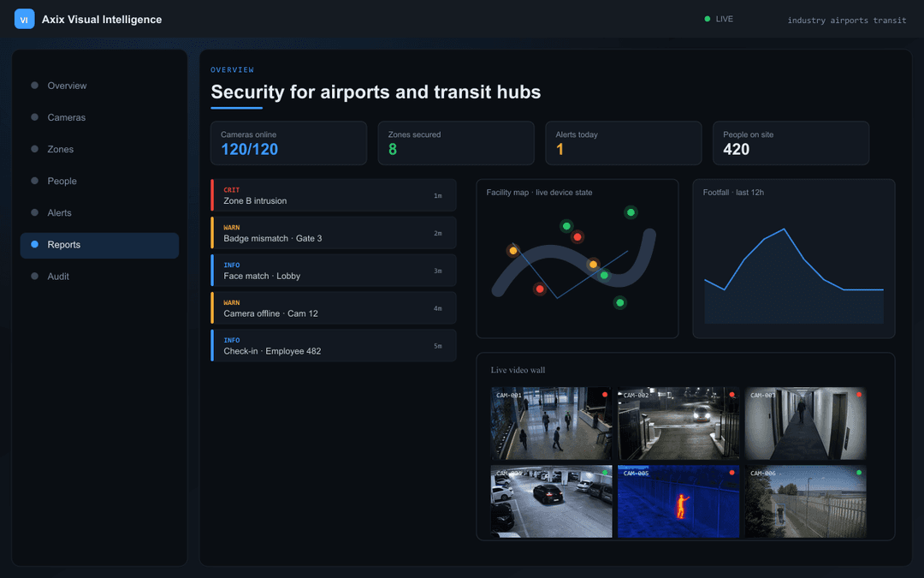924x578 pixels.
Task: Click the green status dot on CAM-006
Action: [859, 473]
